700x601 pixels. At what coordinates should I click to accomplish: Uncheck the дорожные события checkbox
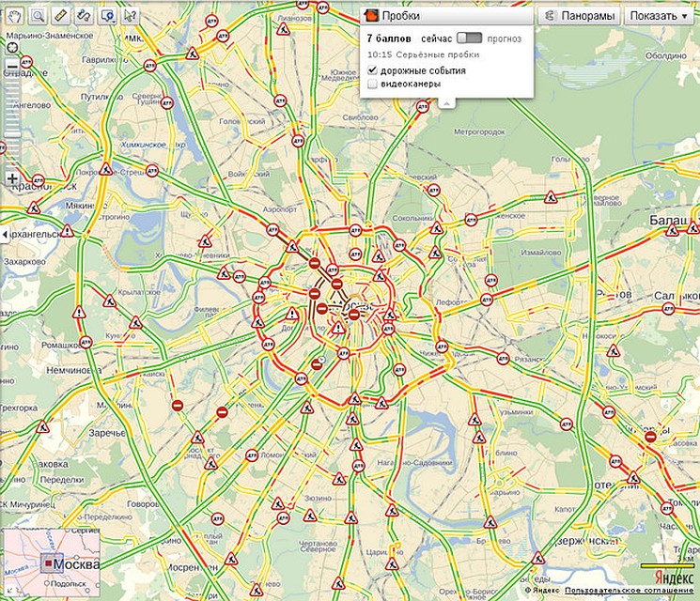tap(372, 70)
